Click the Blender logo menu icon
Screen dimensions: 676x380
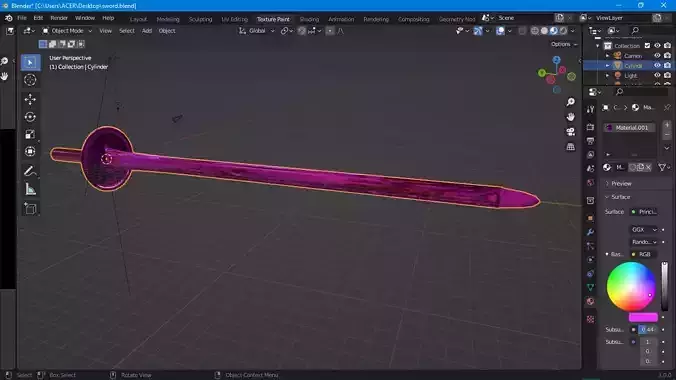click(x=9, y=18)
